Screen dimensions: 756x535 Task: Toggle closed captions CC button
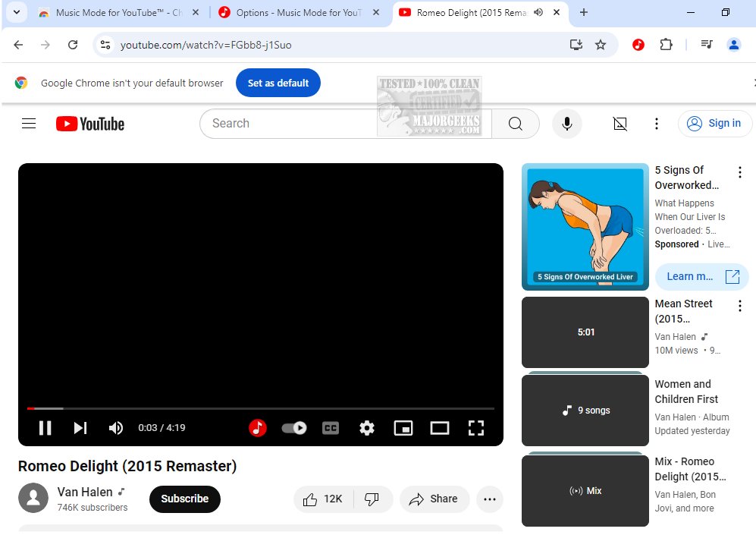click(x=331, y=428)
